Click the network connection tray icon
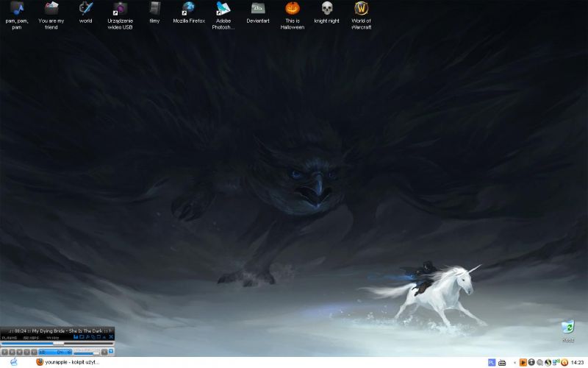The image size is (588, 368). click(x=556, y=362)
